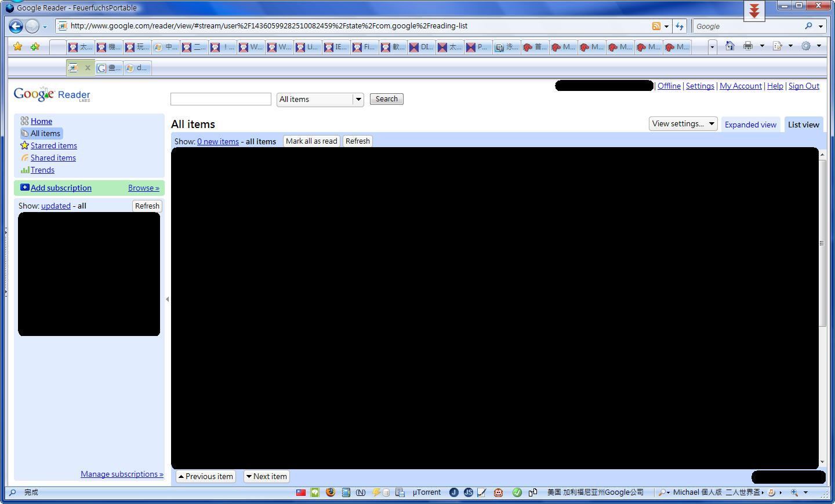The width and height of the screenshot is (835, 504).
Task: Switch to the third browser tab labeled d...
Action: click(137, 68)
